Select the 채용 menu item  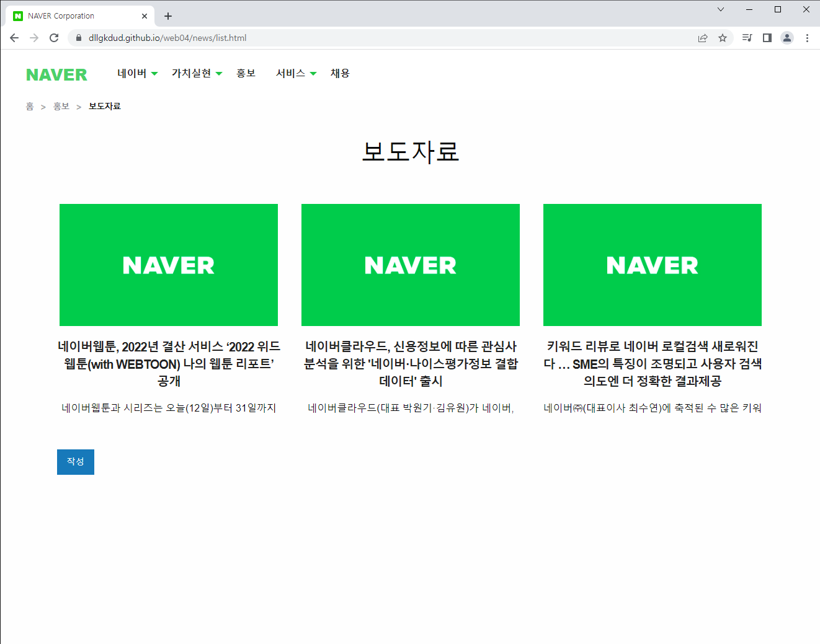pos(340,73)
